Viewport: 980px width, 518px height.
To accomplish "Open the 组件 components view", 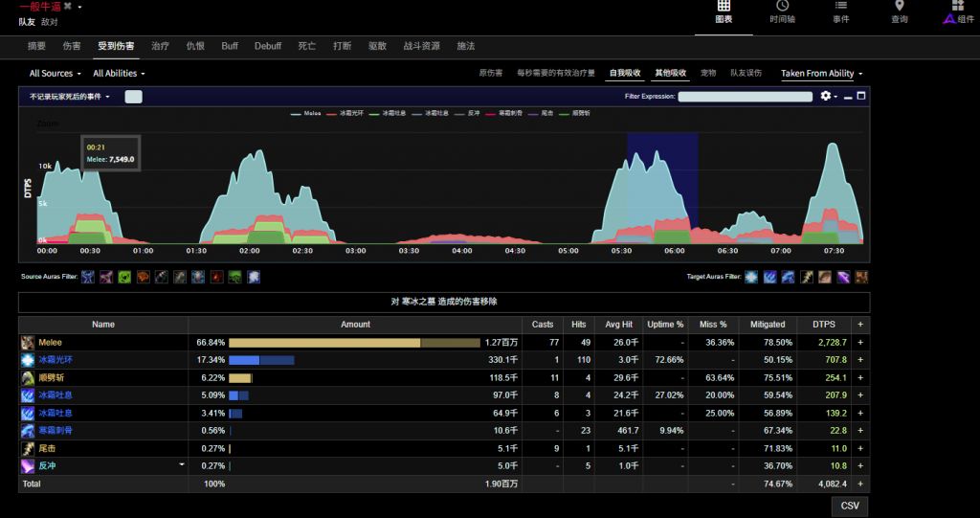I will [x=958, y=11].
